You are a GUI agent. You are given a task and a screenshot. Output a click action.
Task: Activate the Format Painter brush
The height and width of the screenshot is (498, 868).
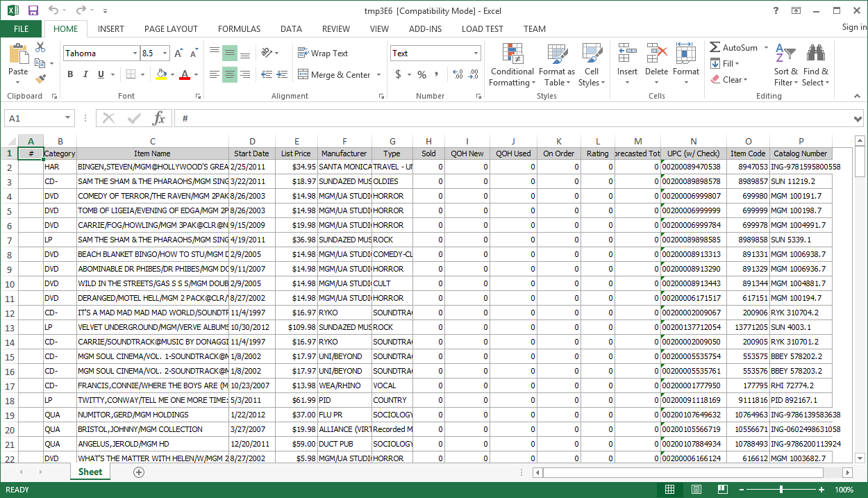[40, 79]
